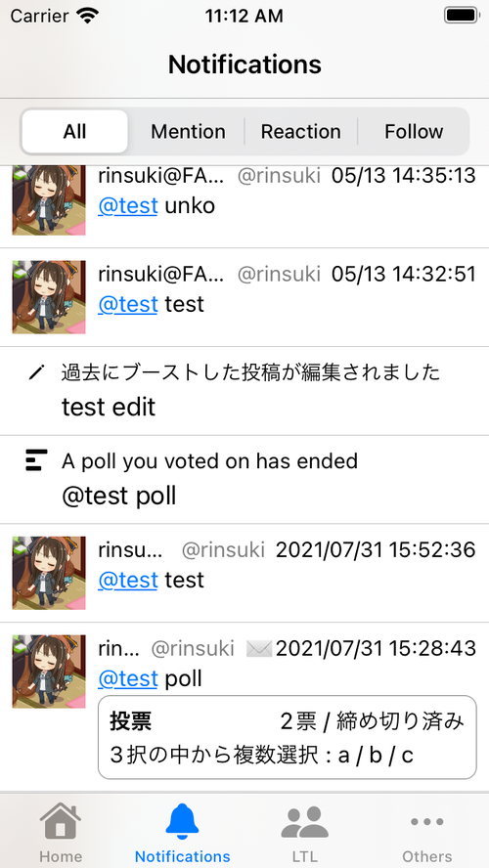Open the Home tab house icon
The height and width of the screenshot is (868, 489).
pyautogui.click(x=61, y=820)
